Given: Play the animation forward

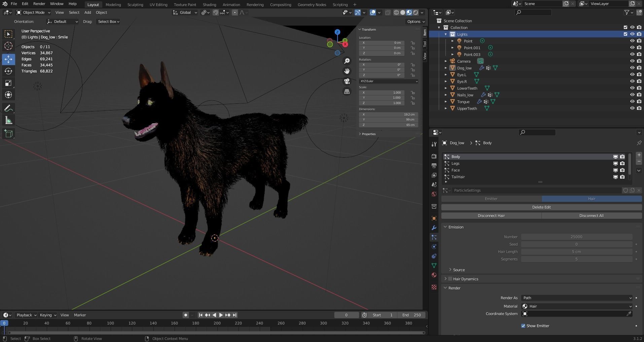Looking at the screenshot, I should pos(221,315).
